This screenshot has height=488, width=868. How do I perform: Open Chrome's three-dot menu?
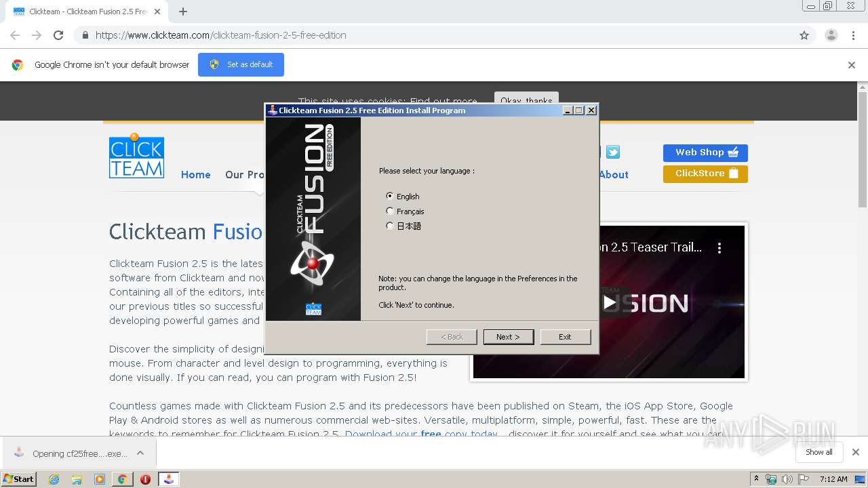coord(853,35)
